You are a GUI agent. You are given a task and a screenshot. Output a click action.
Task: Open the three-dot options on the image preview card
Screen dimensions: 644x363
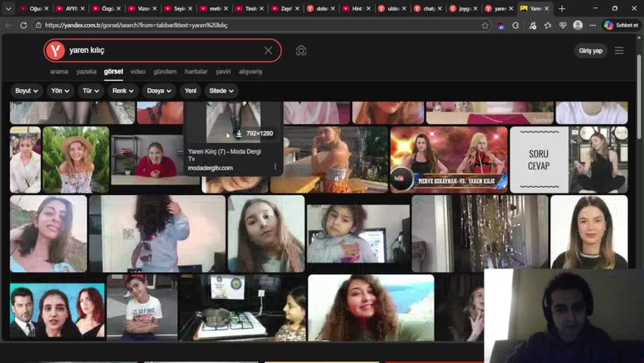coord(275,166)
